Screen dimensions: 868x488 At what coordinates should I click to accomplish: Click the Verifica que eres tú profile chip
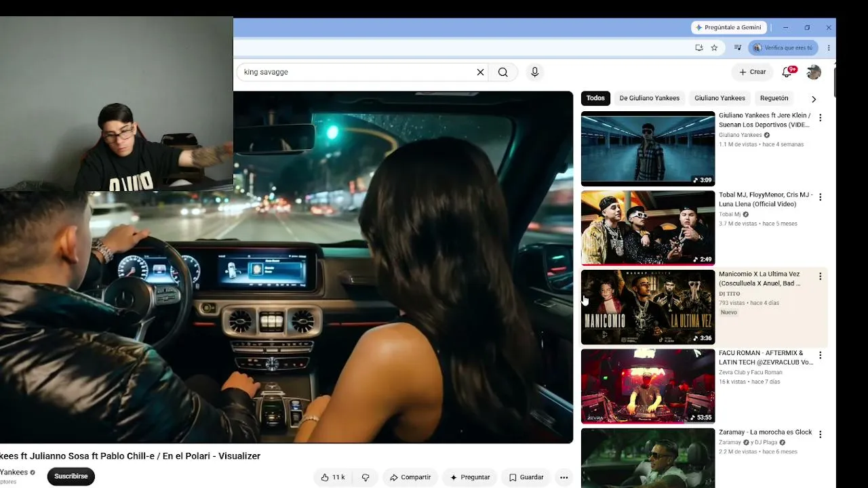pyautogui.click(x=783, y=47)
